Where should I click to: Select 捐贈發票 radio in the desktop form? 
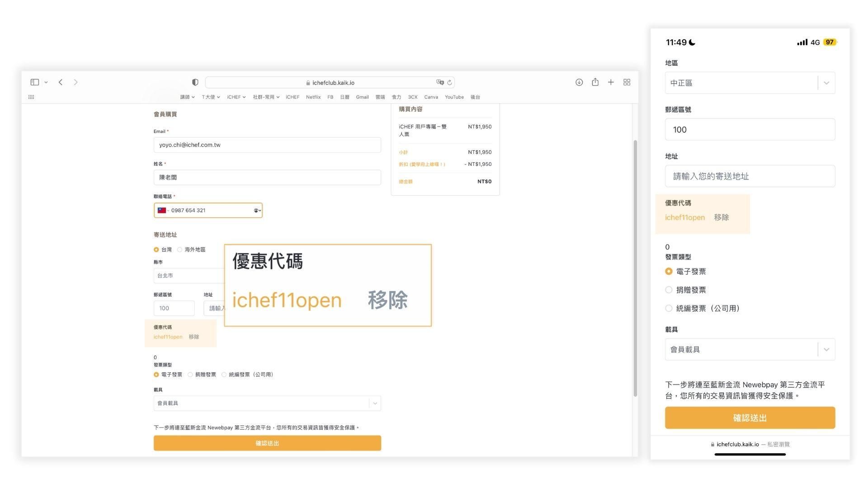point(190,375)
